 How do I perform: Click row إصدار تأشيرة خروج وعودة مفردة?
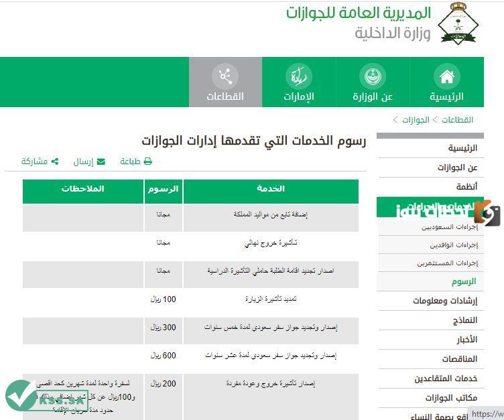190,397
